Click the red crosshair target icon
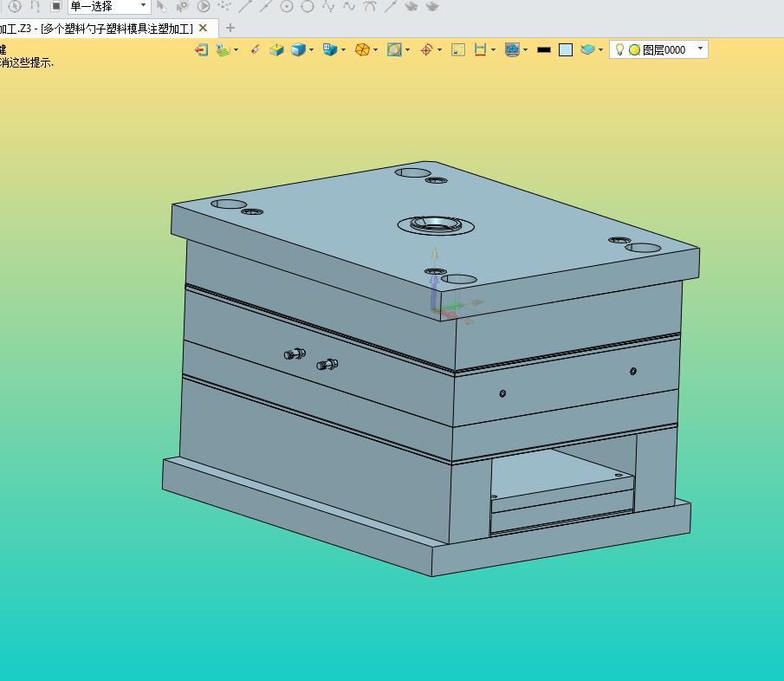784x681 pixels. [x=426, y=50]
